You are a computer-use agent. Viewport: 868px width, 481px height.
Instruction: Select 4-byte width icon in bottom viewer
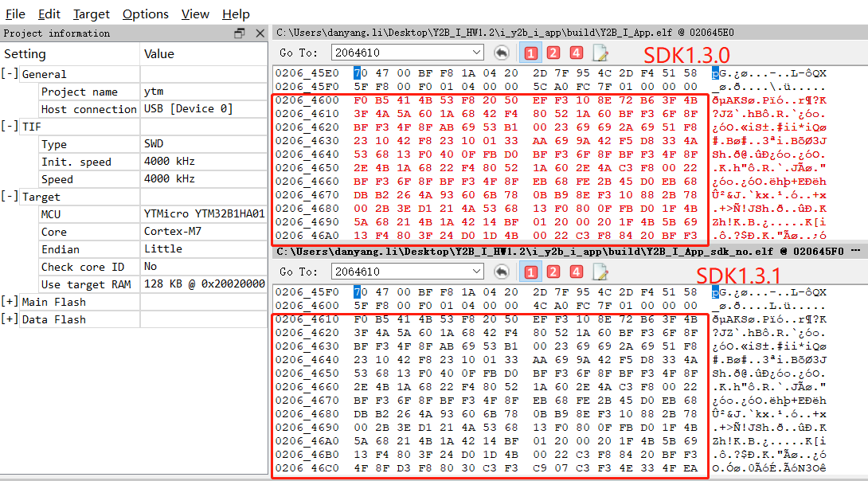click(577, 272)
